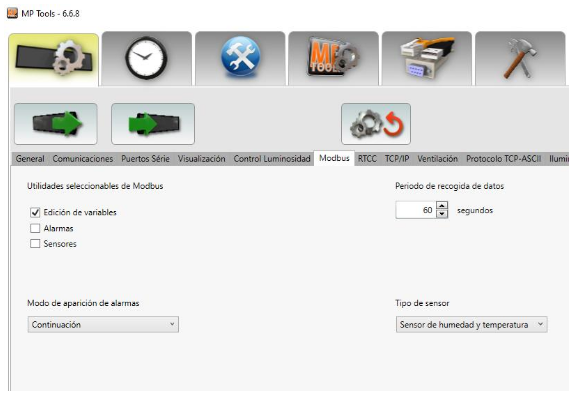Open the connection ports tab

click(427, 59)
